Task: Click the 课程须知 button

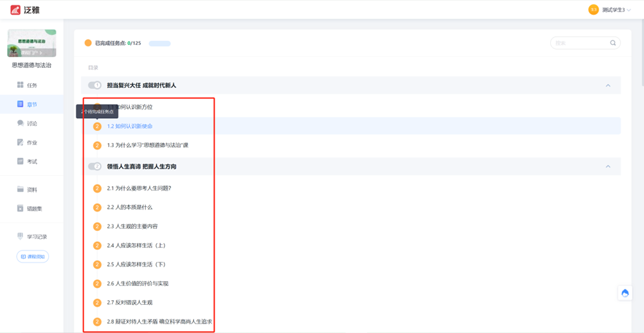Action: [x=32, y=256]
